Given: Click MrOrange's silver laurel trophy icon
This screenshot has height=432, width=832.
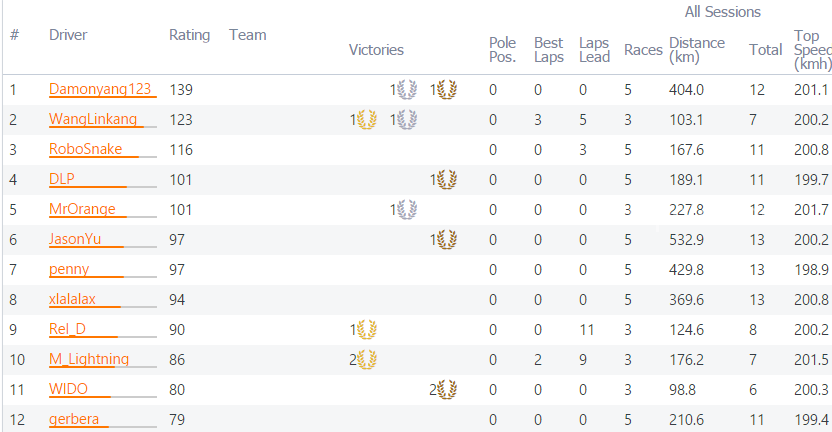Looking at the screenshot, I should (x=407, y=210).
